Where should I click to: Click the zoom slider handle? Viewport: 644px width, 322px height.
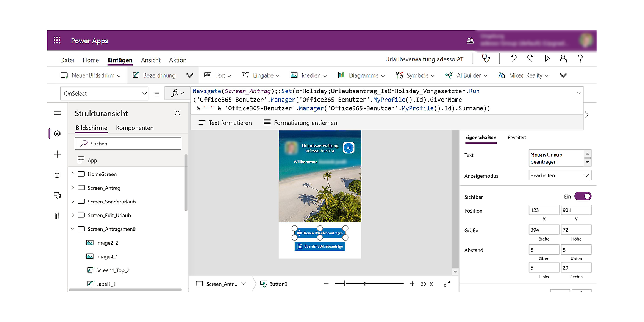coord(345,283)
